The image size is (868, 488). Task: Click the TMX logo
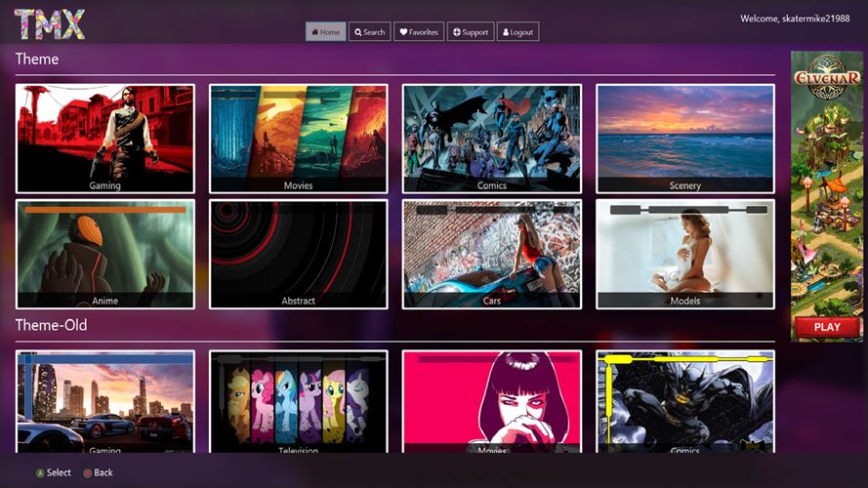click(x=49, y=24)
